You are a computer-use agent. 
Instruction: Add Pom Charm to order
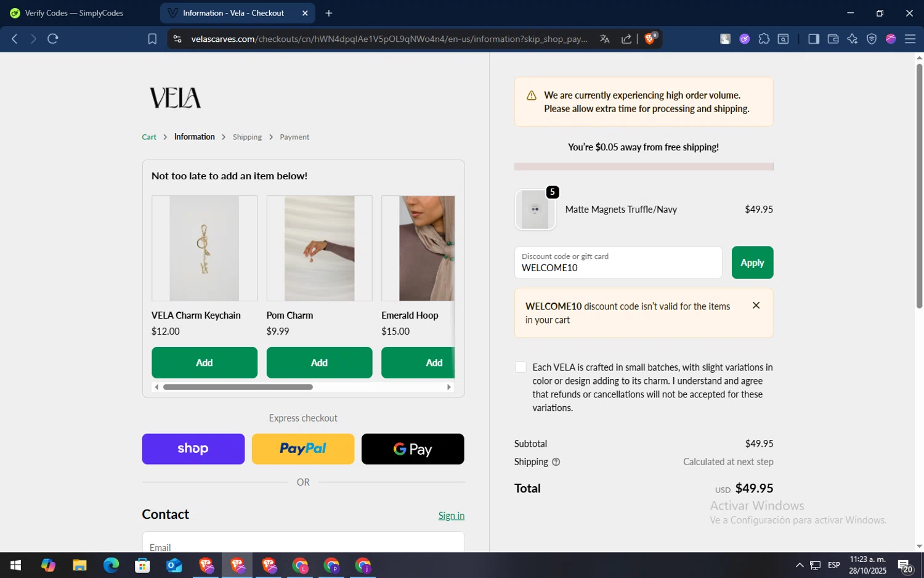pyautogui.click(x=319, y=363)
